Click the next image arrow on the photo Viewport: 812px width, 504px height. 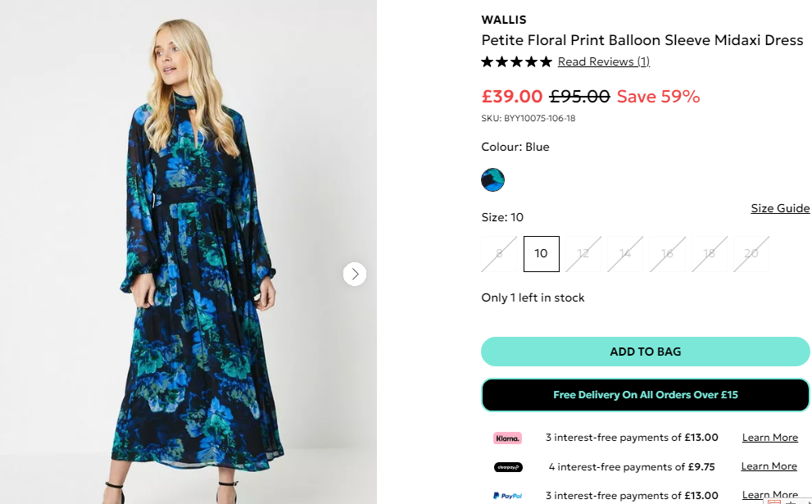(354, 274)
